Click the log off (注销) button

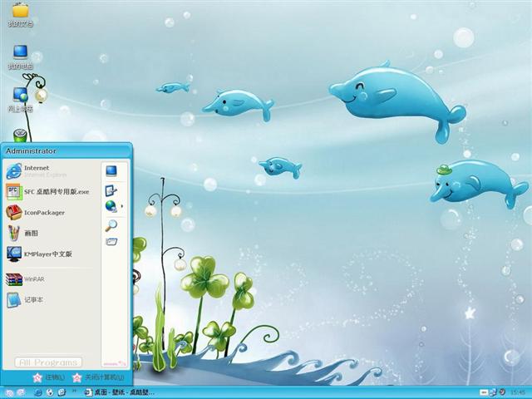[49, 377]
